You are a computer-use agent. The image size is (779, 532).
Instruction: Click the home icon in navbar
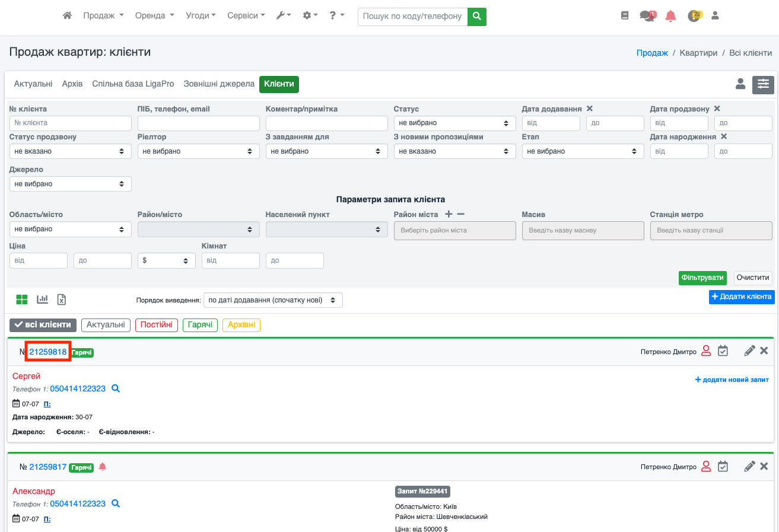[67, 16]
